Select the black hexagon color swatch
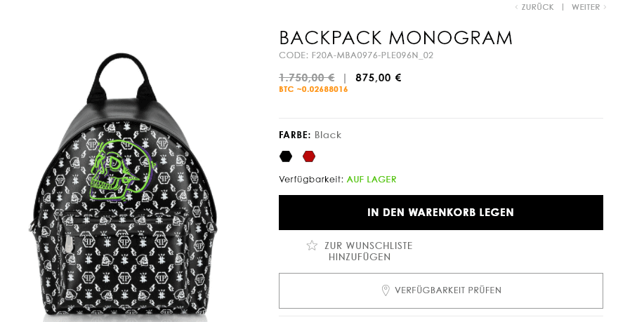Viewport: 644px width, 322px height. [285, 156]
